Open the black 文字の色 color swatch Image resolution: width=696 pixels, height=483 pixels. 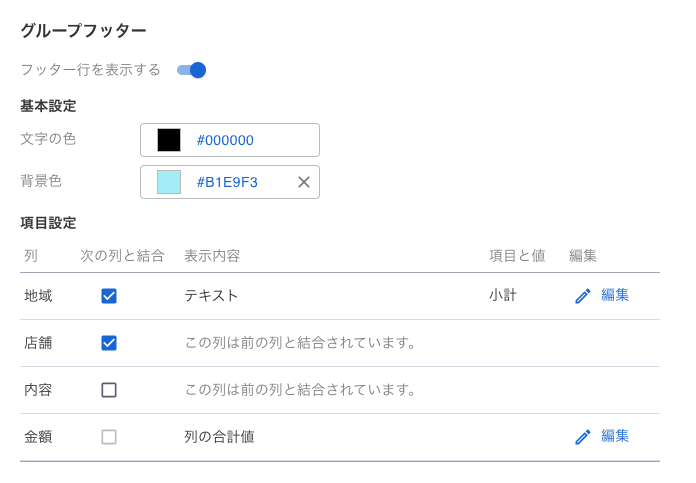(x=169, y=140)
